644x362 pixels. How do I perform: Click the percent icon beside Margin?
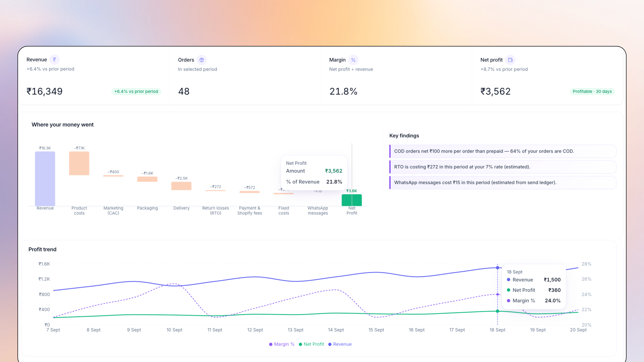(353, 60)
